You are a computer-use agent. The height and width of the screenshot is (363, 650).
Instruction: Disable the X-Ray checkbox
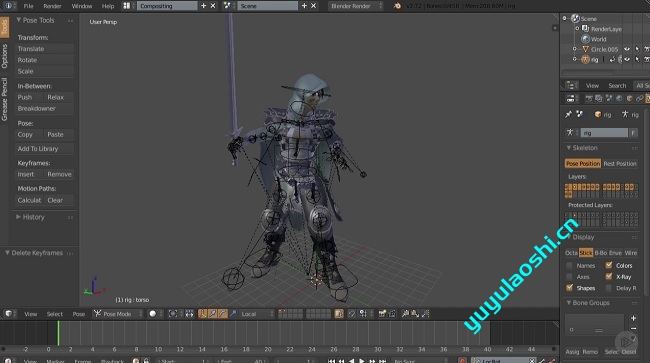(609, 276)
